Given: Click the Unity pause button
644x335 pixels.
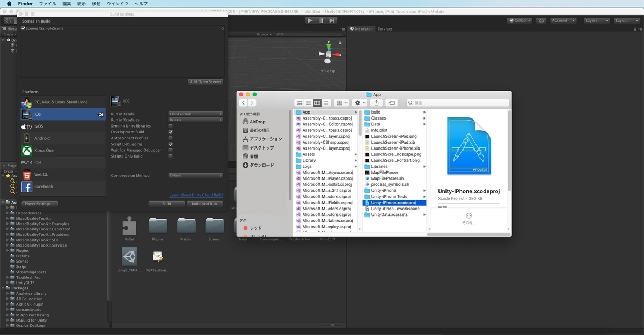Looking at the screenshot, I should click(321, 20).
